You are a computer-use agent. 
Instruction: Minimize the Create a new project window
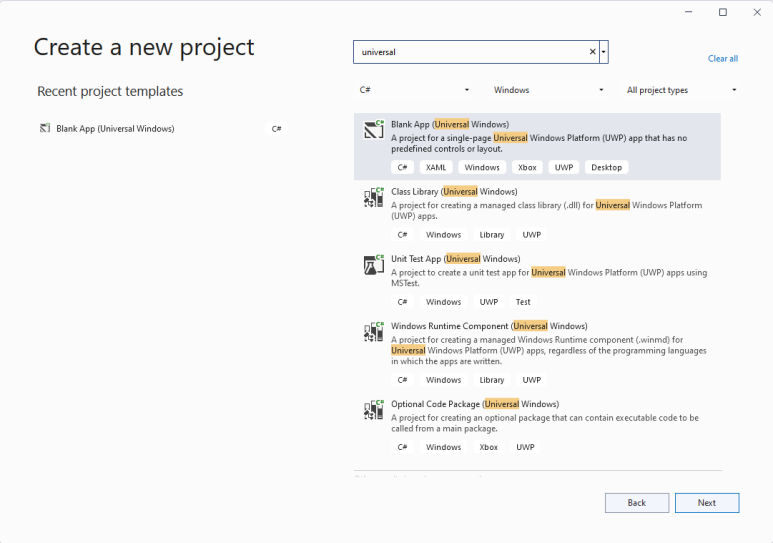pyautogui.click(x=689, y=12)
